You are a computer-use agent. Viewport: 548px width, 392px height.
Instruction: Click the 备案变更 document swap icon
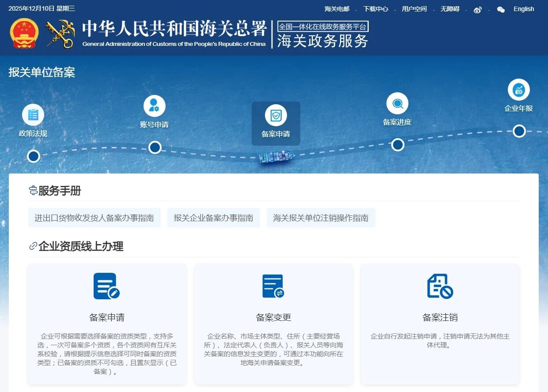click(273, 286)
